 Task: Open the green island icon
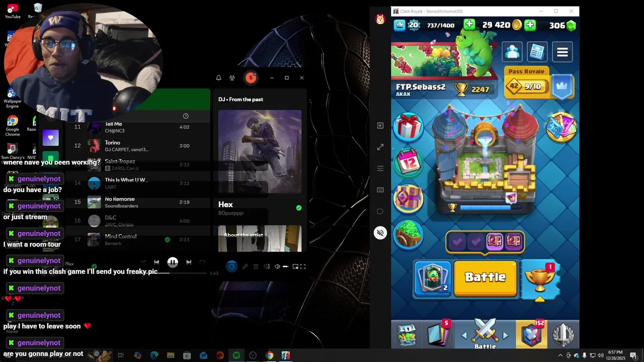408,234
